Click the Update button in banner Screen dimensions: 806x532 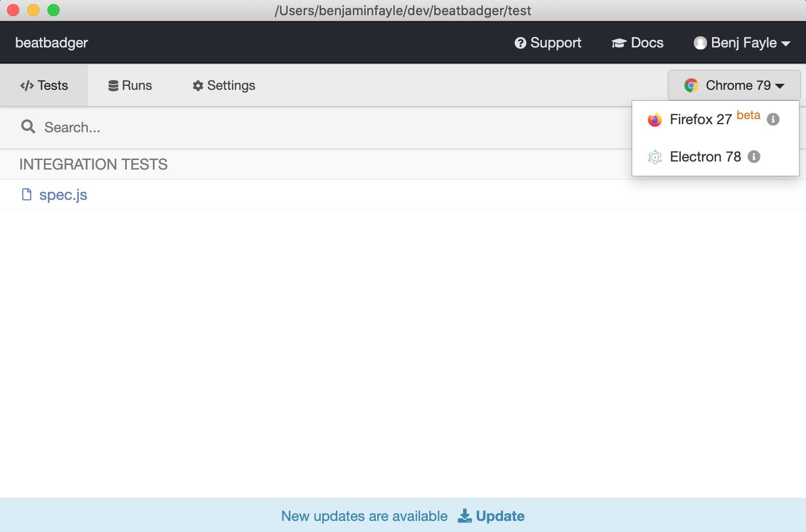tap(491, 516)
